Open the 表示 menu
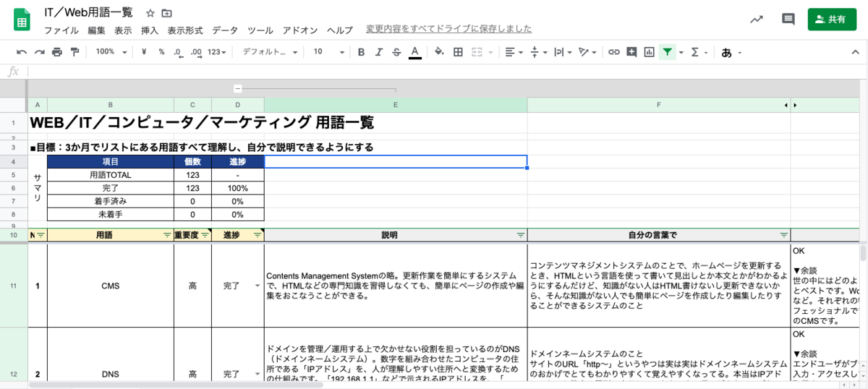 pyautogui.click(x=123, y=30)
